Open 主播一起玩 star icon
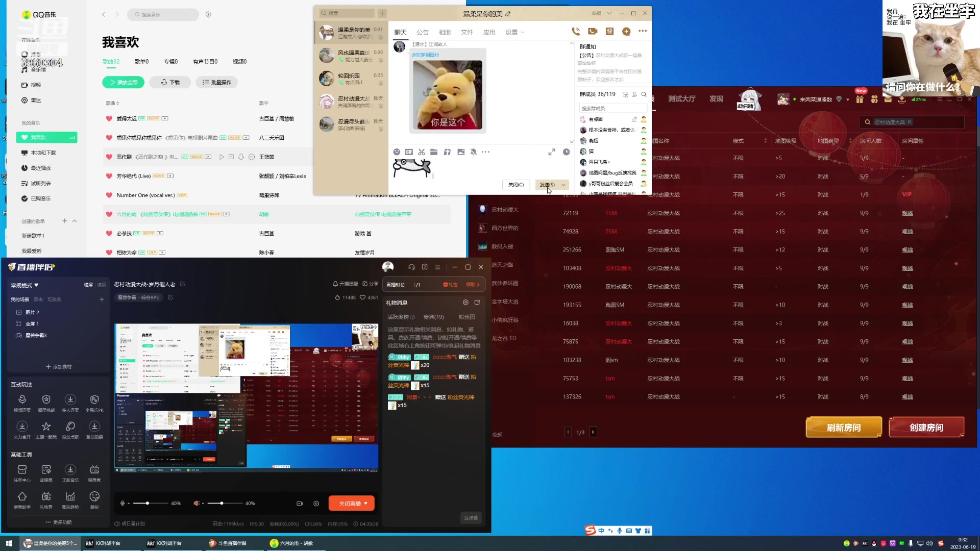Viewport: 980px width, 551px height. click(46, 430)
